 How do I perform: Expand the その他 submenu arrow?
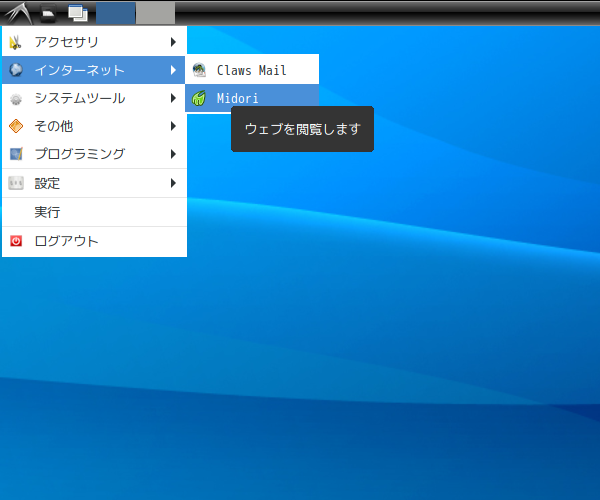click(173, 126)
